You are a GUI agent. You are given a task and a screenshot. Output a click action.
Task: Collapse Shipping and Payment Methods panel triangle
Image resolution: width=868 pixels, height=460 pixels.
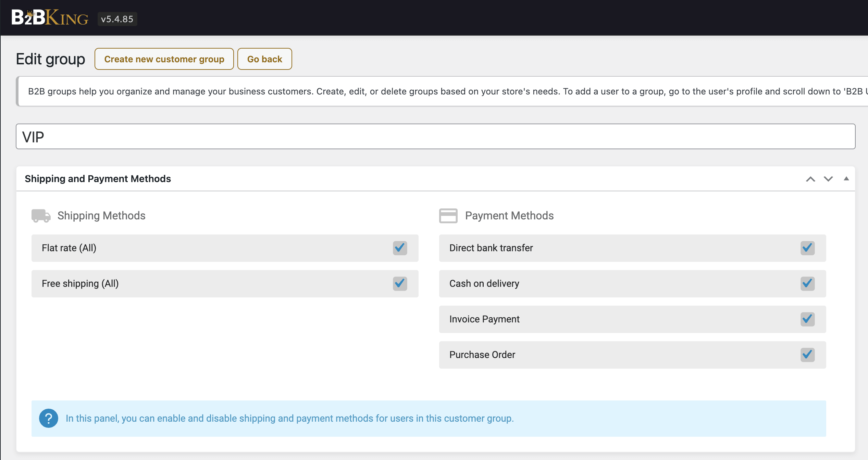846,179
